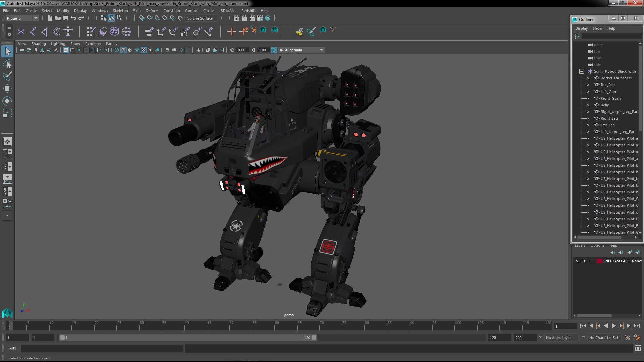Click the Open Scene folder icon
Viewport: 644px width, 362px height.
tap(58, 18)
